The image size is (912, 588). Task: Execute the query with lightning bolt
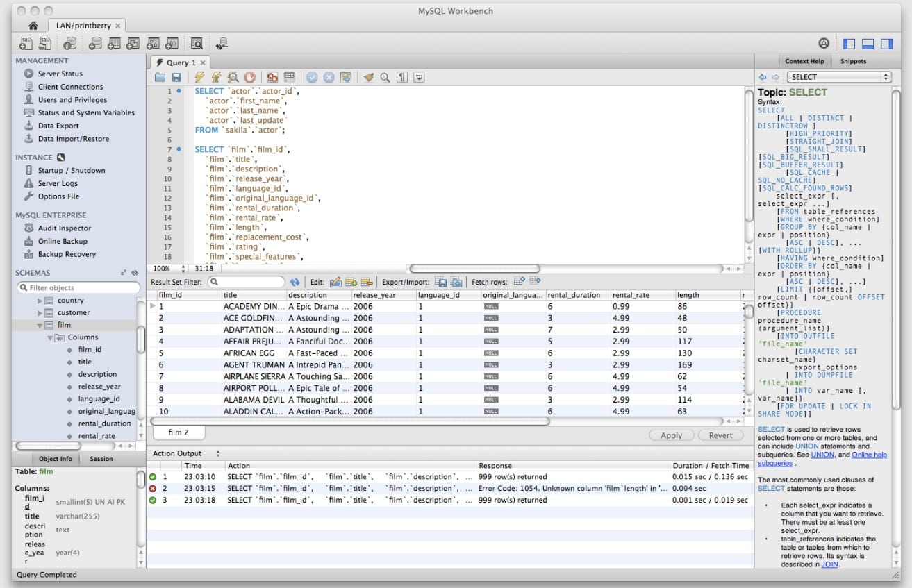(x=200, y=78)
